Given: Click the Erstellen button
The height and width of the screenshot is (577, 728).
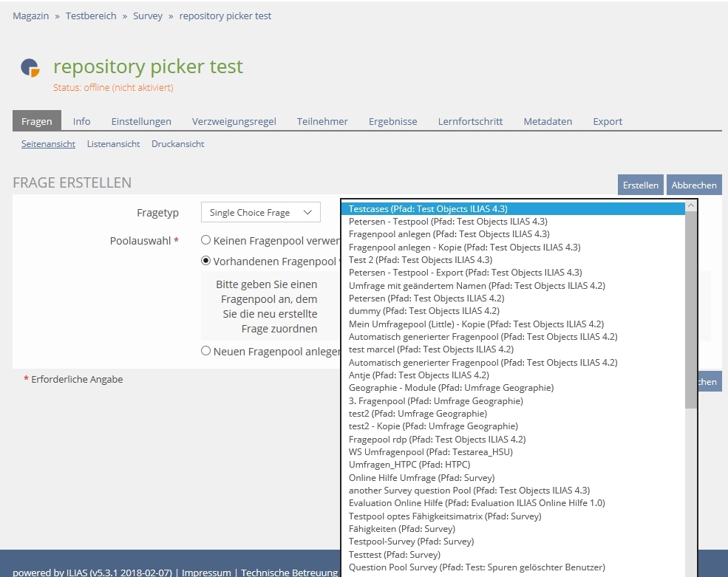Looking at the screenshot, I should (640, 185).
